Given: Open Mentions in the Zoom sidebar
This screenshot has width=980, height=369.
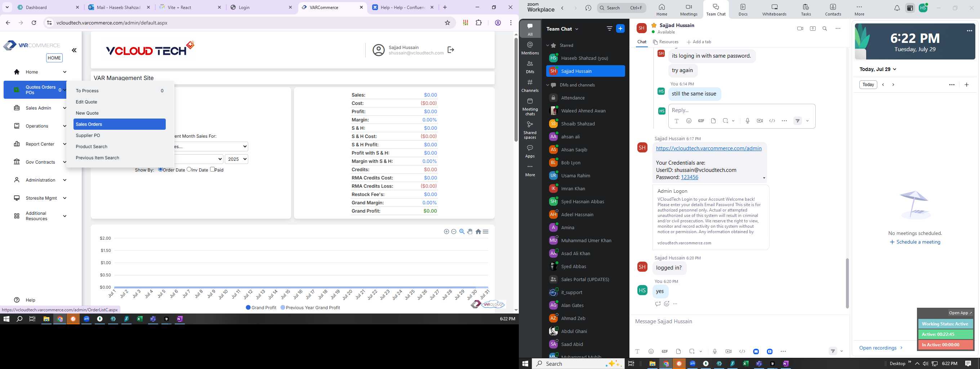Looking at the screenshot, I should [530, 48].
